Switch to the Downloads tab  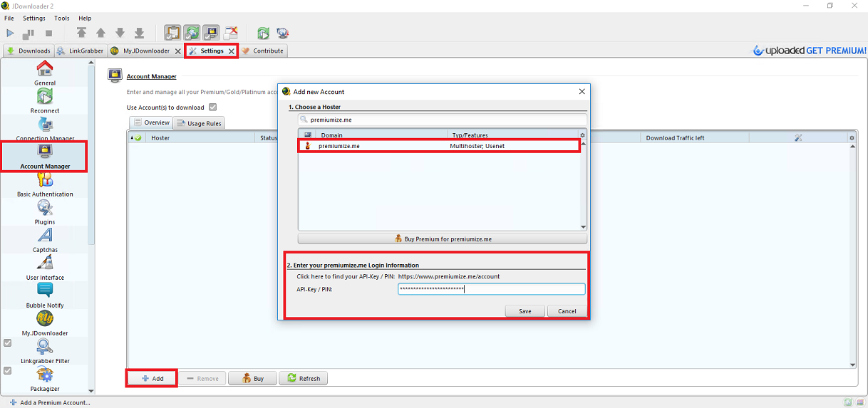click(29, 51)
